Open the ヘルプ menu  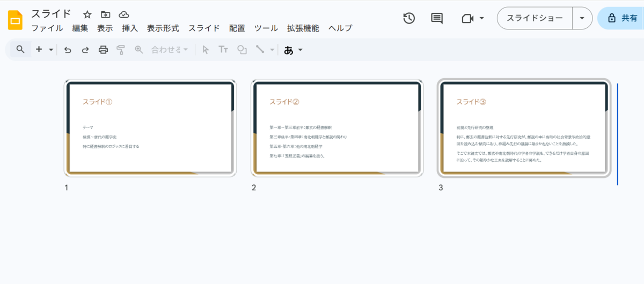coord(340,28)
